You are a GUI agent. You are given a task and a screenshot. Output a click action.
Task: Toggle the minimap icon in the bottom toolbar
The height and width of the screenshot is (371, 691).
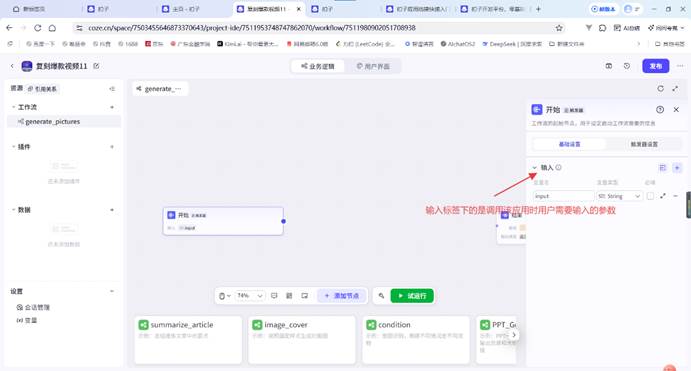click(x=305, y=296)
